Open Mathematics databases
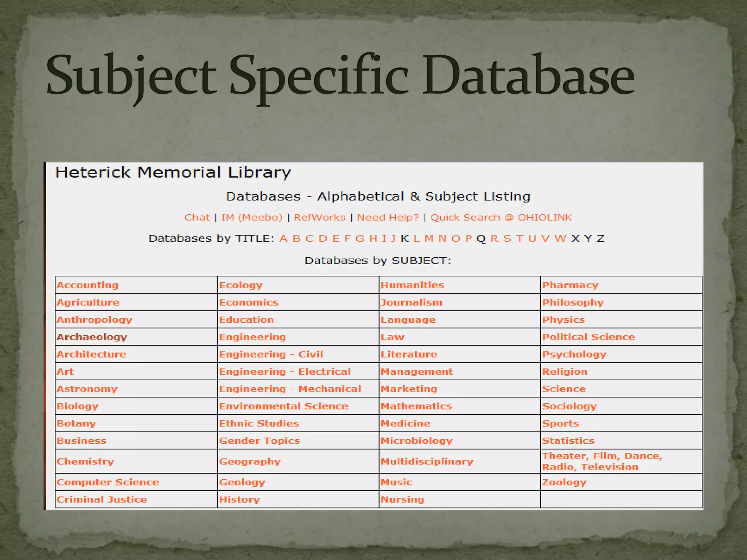The height and width of the screenshot is (560, 747). [416, 406]
